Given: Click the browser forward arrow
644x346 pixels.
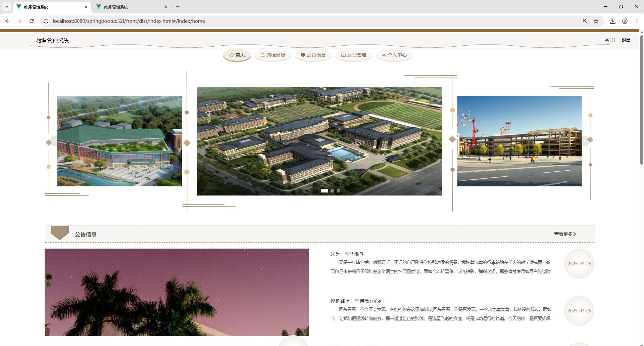Looking at the screenshot, I should [19, 21].
